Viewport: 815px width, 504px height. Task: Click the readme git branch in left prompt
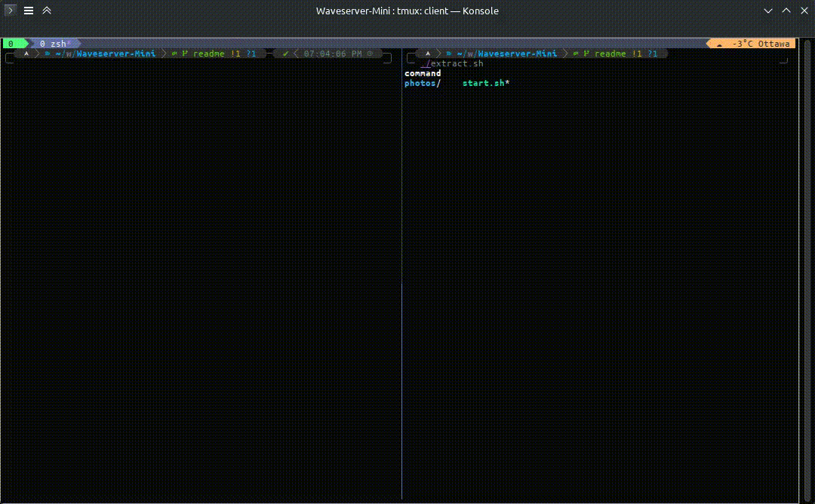[209, 54]
